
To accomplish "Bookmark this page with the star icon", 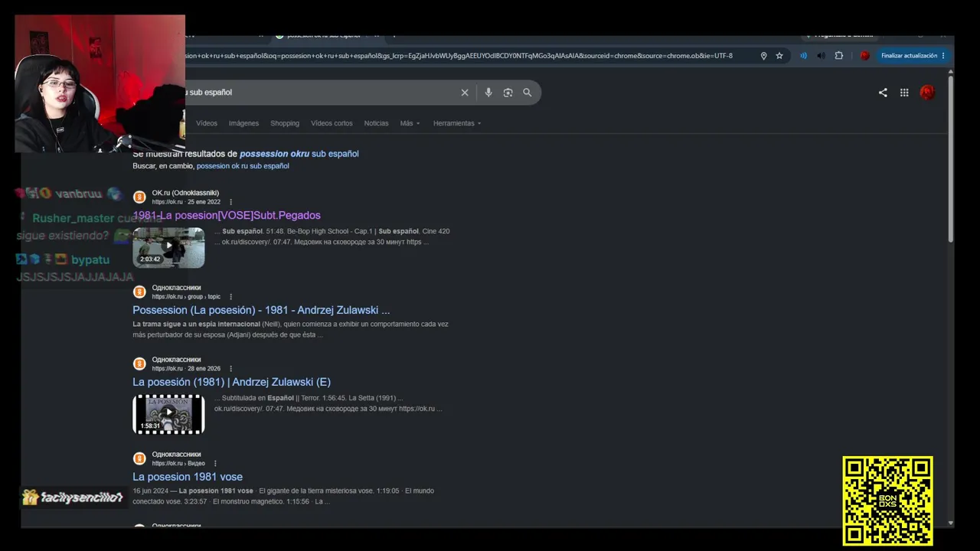I will coord(779,56).
